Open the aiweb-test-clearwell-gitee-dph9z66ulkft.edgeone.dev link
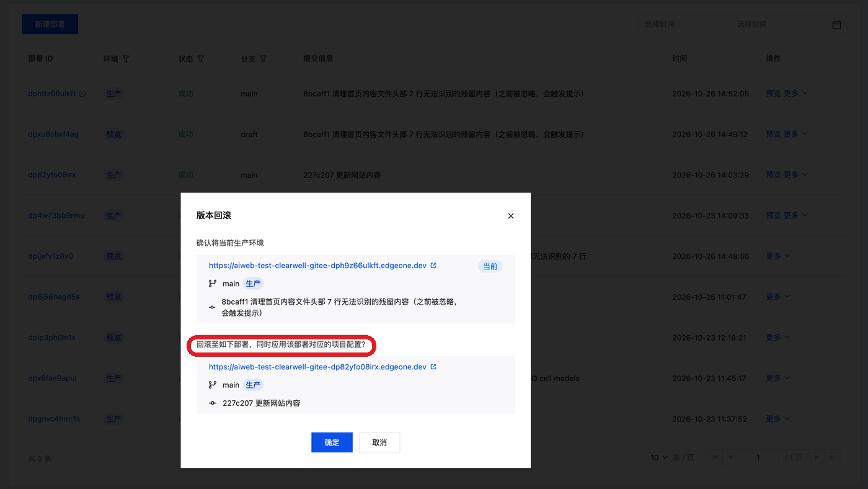The width and height of the screenshot is (868, 489). tap(317, 266)
